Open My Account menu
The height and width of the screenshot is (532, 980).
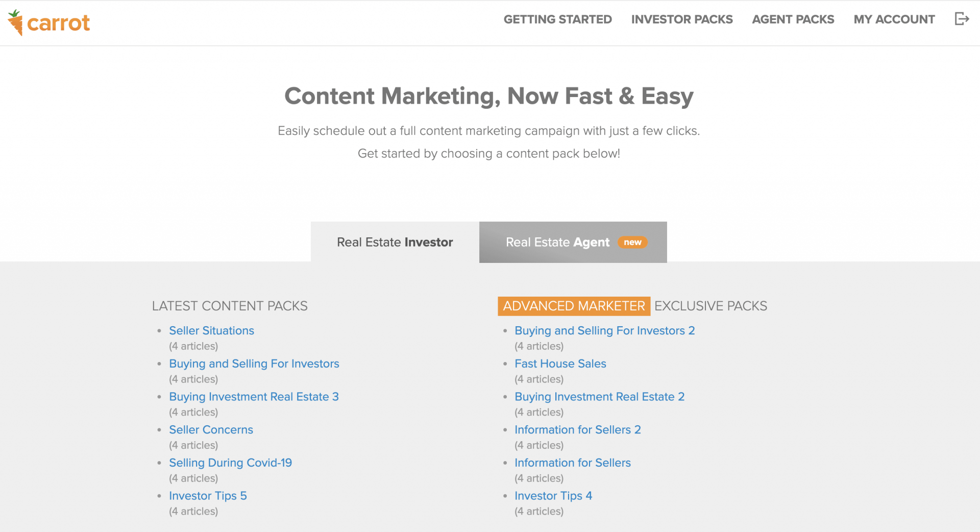(x=894, y=19)
